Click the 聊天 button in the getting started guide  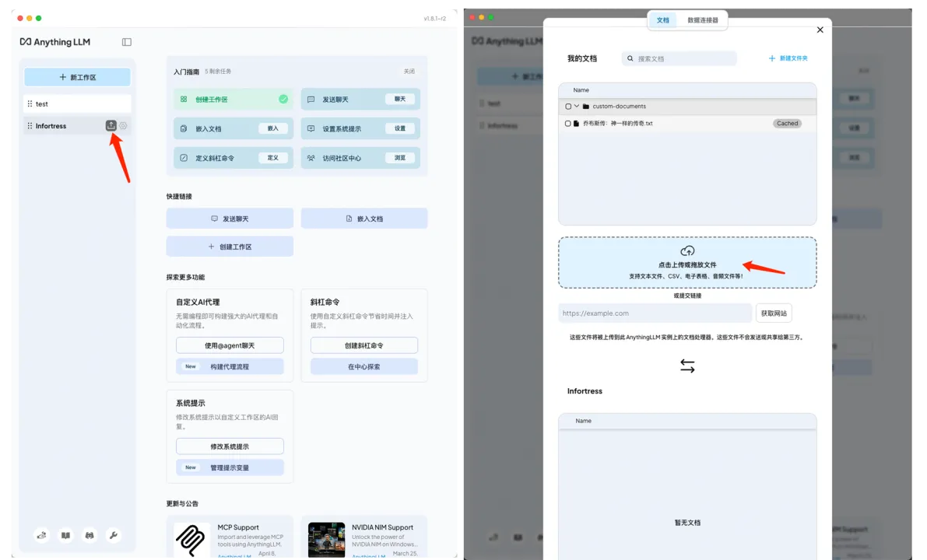pyautogui.click(x=400, y=100)
